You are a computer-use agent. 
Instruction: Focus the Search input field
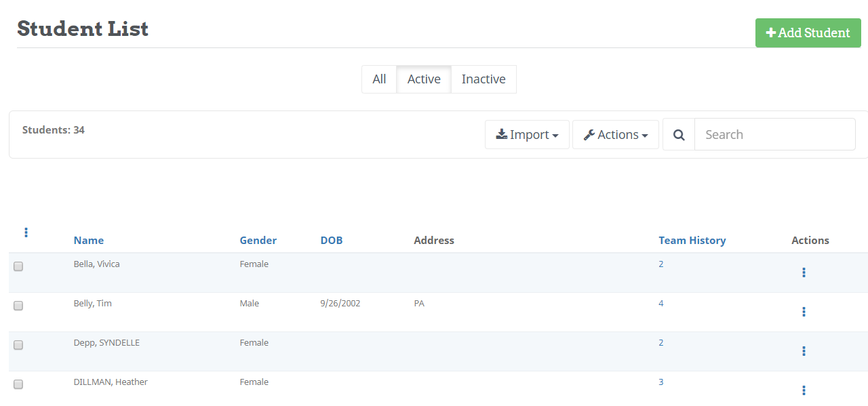[x=774, y=135]
